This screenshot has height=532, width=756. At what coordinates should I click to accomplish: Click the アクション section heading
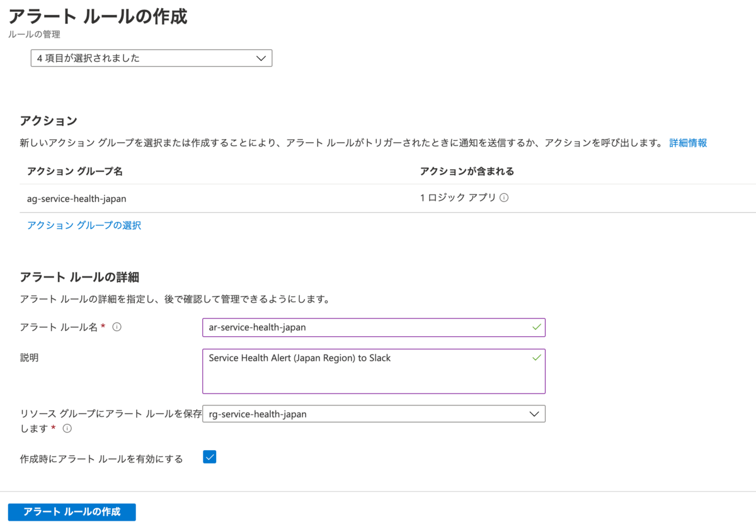pyautogui.click(x=49, y=121)
